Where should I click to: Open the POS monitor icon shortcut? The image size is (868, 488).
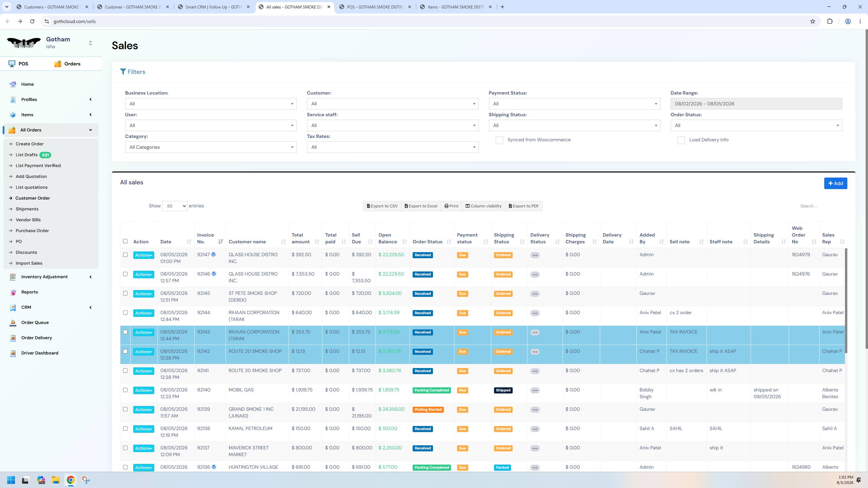12,64
